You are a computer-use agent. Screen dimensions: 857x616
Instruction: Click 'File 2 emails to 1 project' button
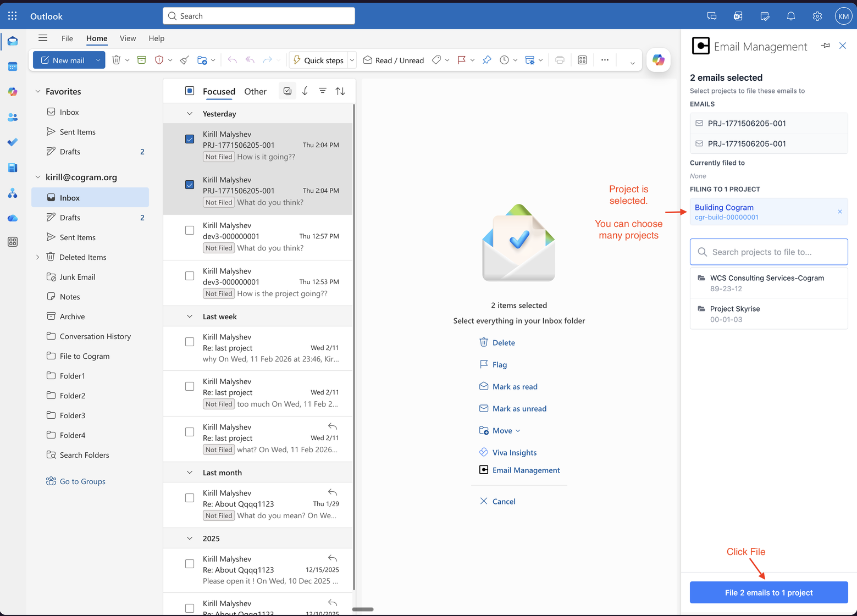pos(768,592)
